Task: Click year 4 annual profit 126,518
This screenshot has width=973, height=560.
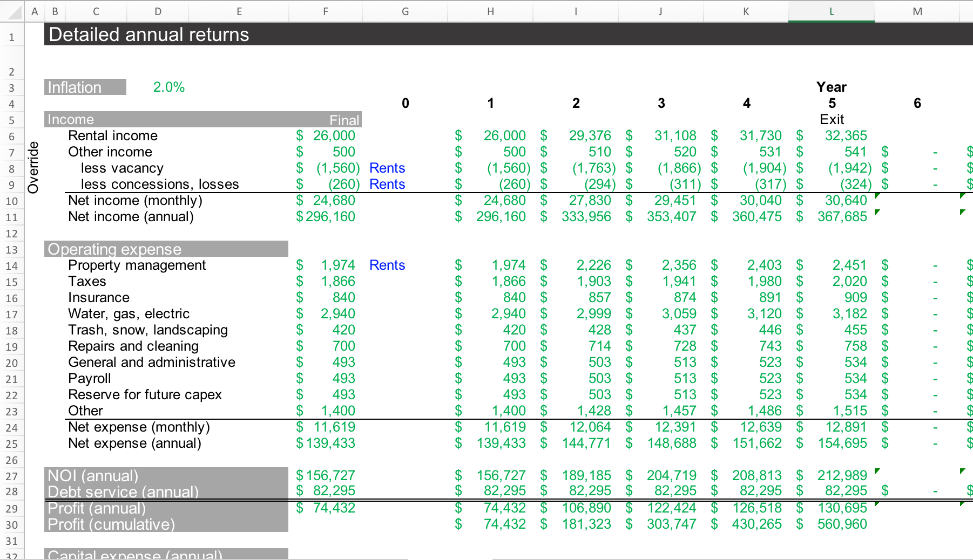Action: (x=757, y=508)
